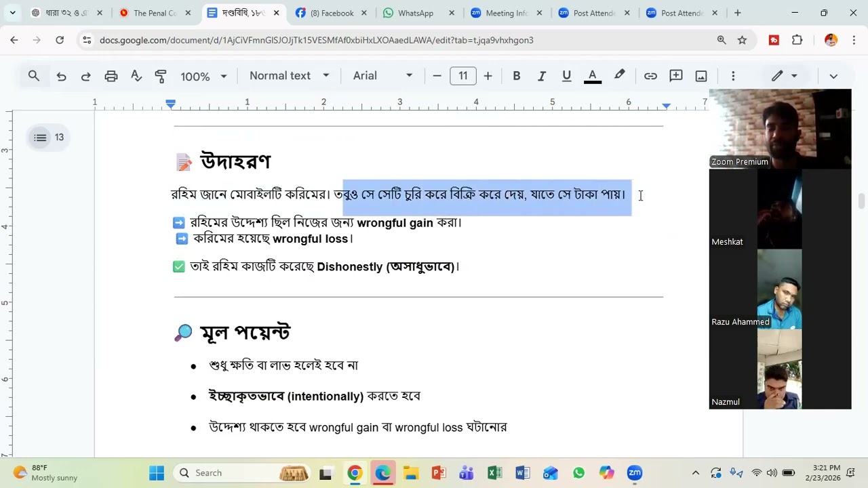Open PowerPoint from the taskbar

pyautogui.click(x=438, y=473)
